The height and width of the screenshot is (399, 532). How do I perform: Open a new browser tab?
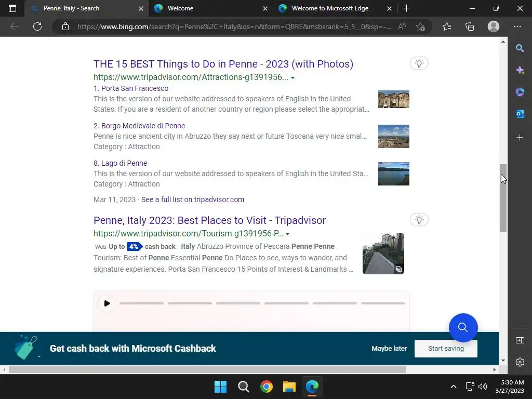pos(406,8)
